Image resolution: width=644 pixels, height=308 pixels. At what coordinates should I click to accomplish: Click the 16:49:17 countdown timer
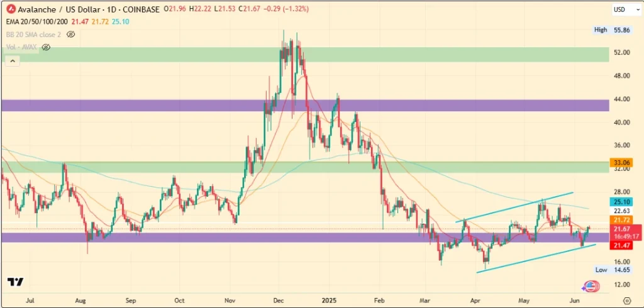point(626,236)
